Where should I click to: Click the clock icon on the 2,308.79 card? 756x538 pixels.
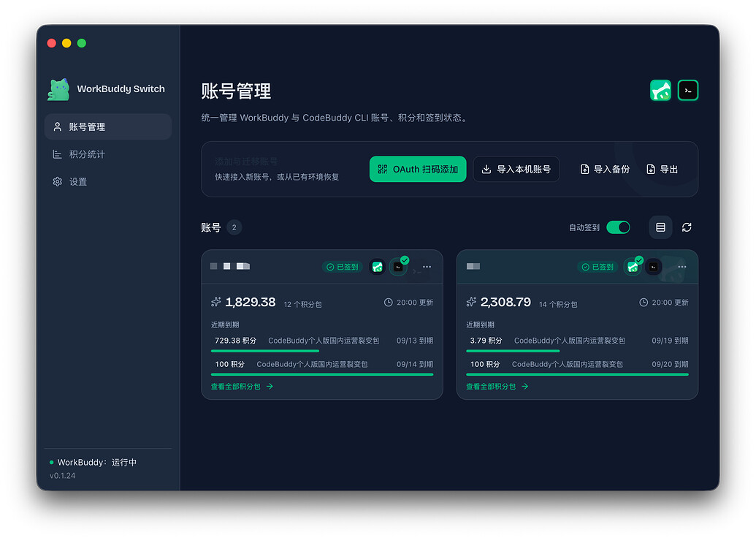[644, 303]
